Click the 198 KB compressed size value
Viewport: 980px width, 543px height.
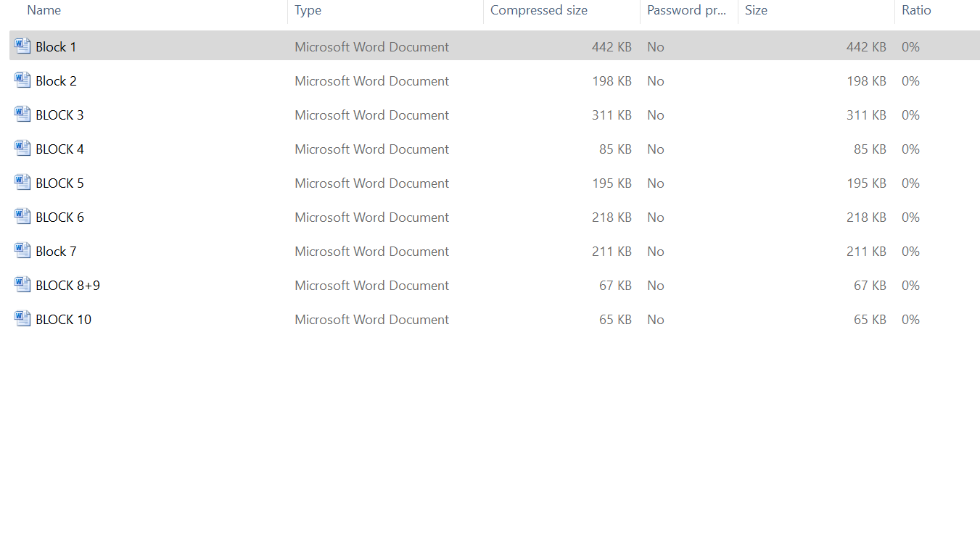(612, 81)
